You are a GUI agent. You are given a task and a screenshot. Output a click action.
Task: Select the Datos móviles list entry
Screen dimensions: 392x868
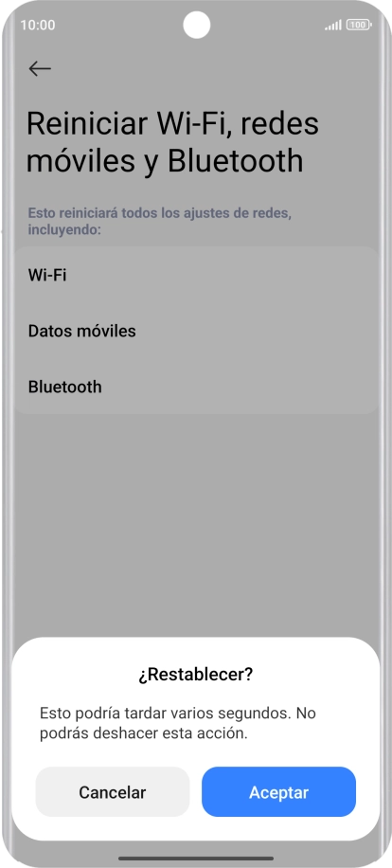pos(196,331)
